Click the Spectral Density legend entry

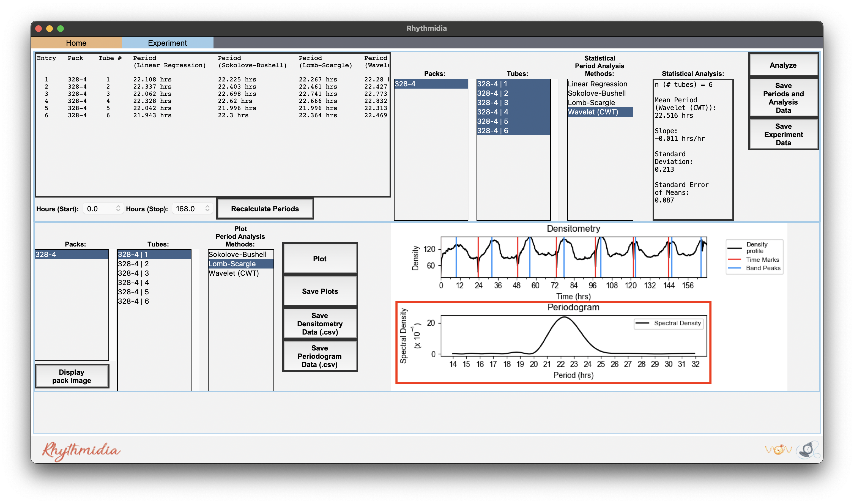coord(668,323)
